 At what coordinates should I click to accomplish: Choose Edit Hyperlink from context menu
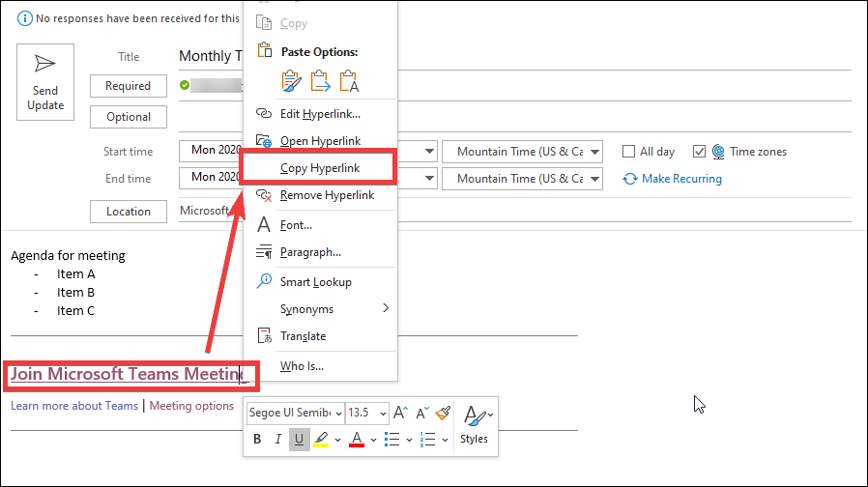[x=320, y=114]
